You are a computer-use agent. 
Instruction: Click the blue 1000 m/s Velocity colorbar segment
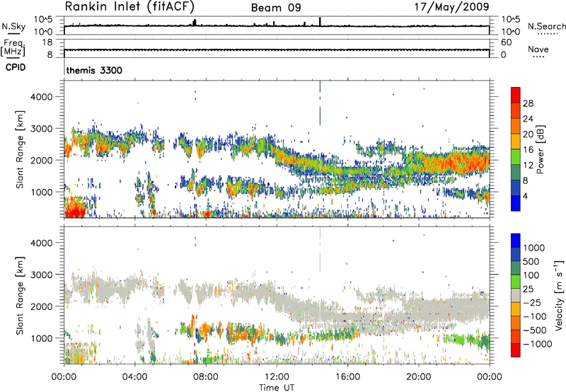[x=516, y=241]
